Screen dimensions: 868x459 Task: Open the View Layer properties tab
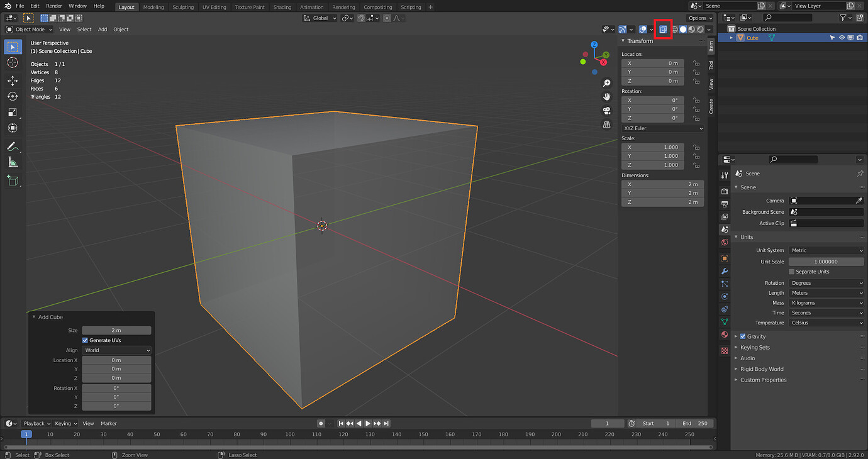(725, 217)
